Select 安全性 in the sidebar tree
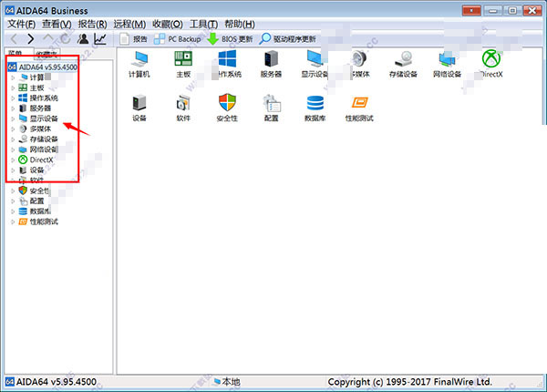 pyautogui.click(x=35, y=191)
